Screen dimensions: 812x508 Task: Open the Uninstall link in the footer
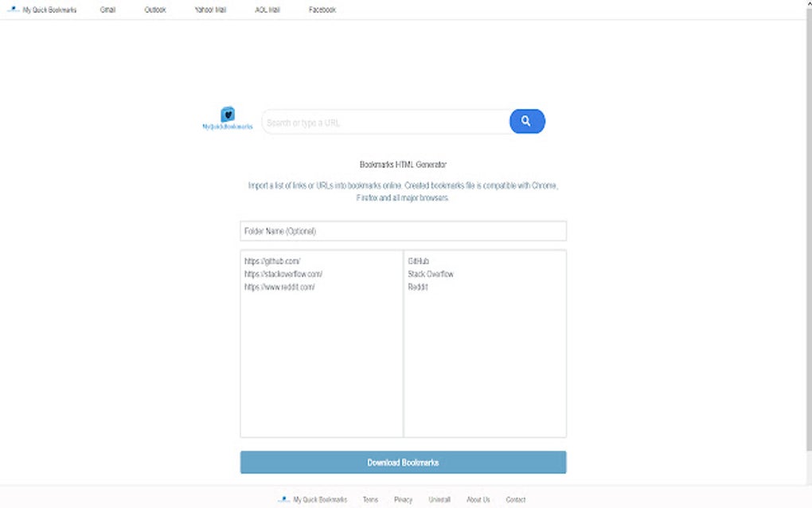(x=439, y=499)
